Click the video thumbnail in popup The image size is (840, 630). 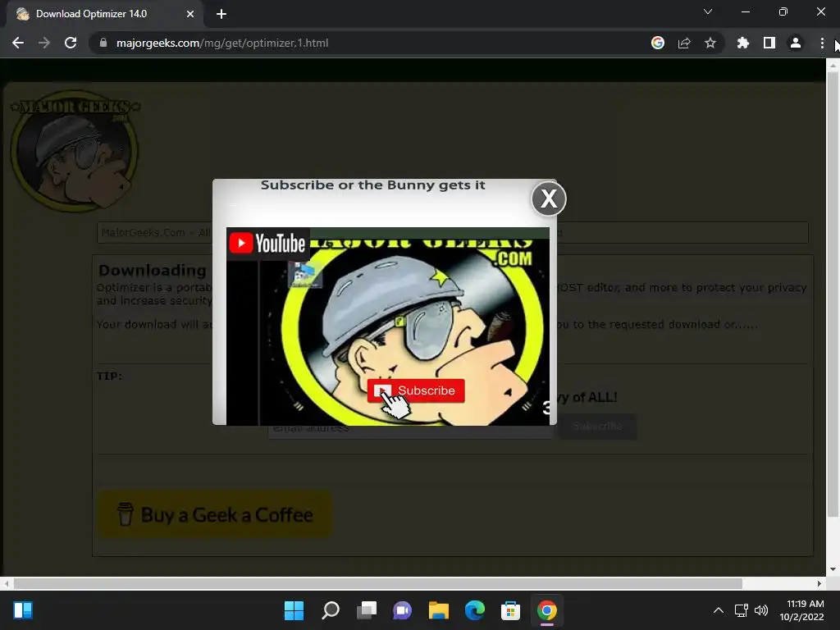(x=388, y=326)
